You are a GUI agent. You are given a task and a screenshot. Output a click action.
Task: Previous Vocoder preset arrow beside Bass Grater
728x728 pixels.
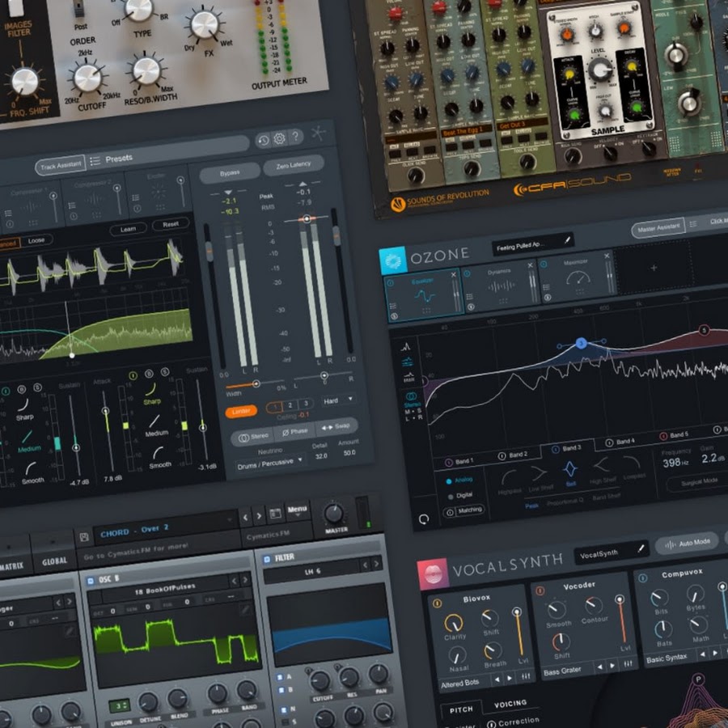pos(600,667)
